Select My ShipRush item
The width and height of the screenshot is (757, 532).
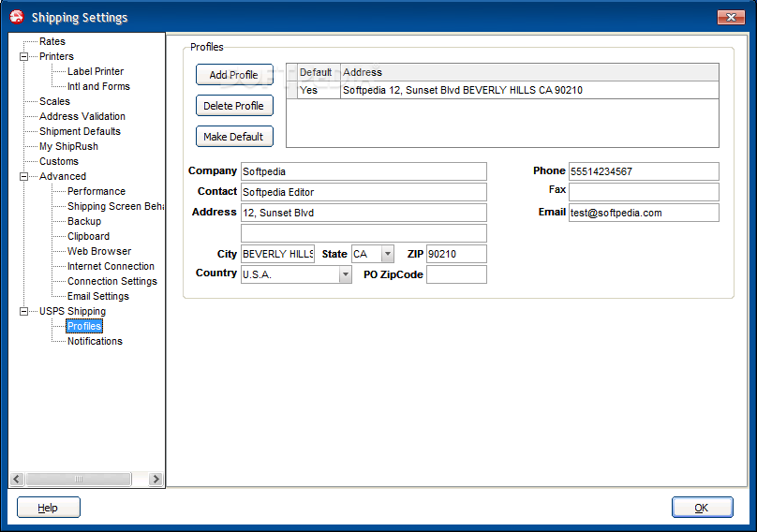pos(68,146)
